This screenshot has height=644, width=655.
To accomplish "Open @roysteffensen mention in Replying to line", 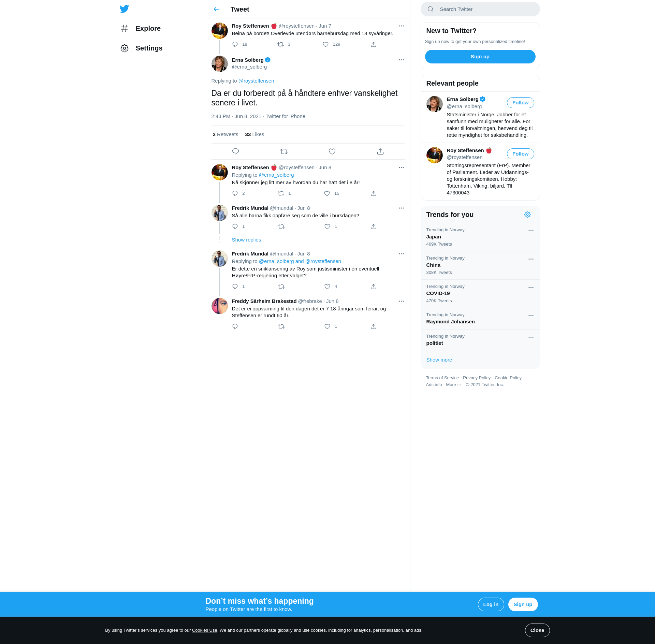I will pyautogui.click(x=256, y=81).
